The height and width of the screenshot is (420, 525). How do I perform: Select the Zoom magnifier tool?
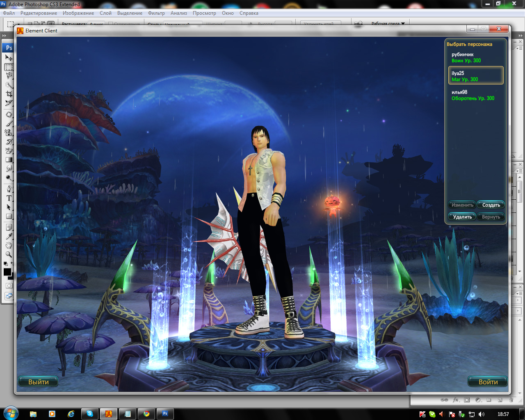[x=9, y=254]
